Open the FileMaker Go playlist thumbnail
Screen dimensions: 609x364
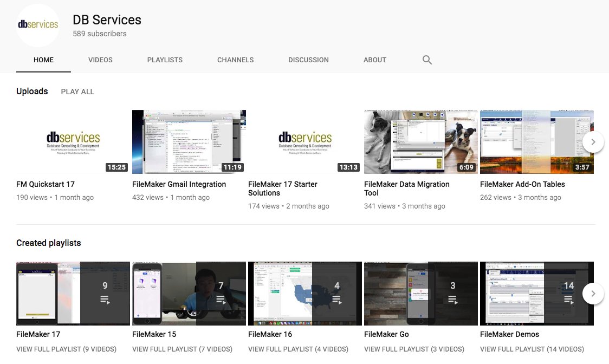point(420,293)
